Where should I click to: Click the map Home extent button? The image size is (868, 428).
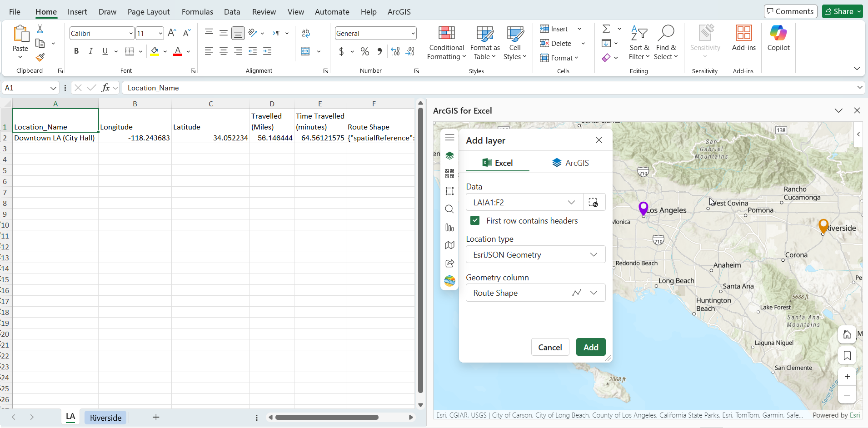tap(847, 335)
